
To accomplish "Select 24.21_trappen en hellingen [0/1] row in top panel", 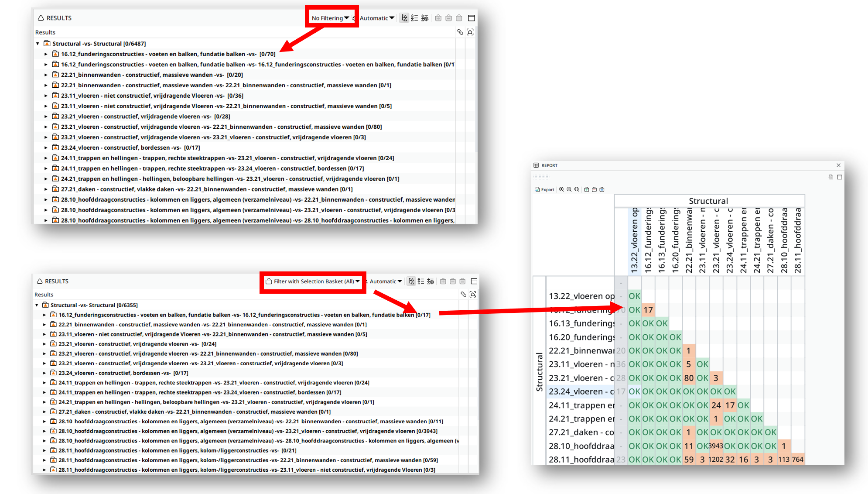I will [230, 178].
